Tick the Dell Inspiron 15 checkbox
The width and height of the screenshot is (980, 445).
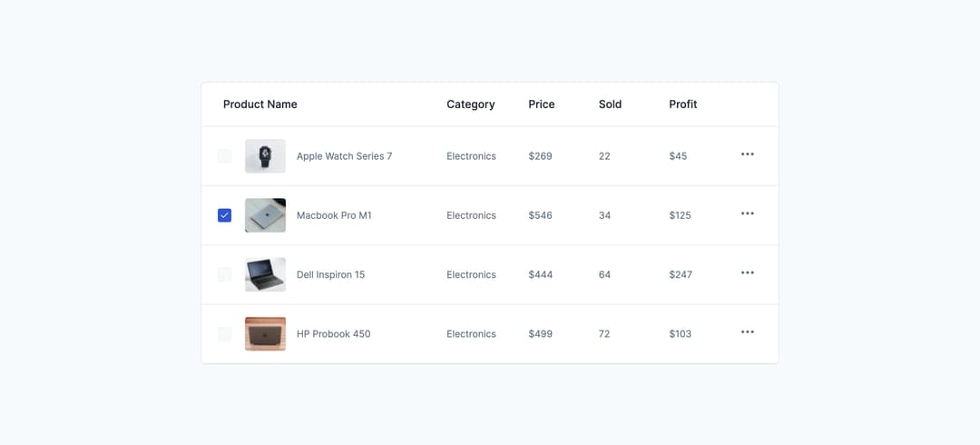225,274
